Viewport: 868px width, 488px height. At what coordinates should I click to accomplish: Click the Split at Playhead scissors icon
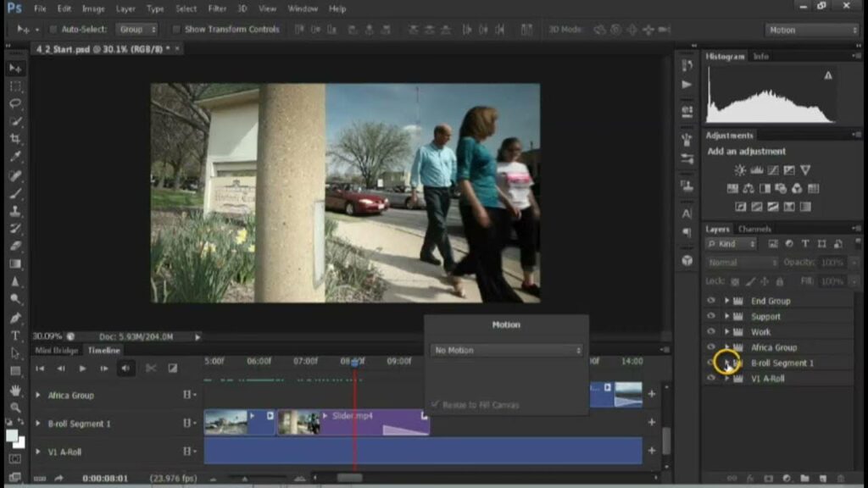(151, 369)
